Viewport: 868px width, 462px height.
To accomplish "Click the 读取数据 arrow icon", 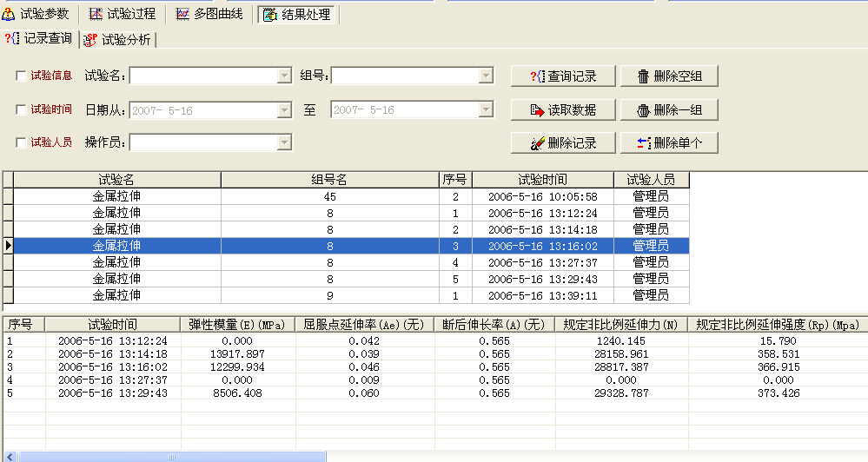I will coord(538,110).
